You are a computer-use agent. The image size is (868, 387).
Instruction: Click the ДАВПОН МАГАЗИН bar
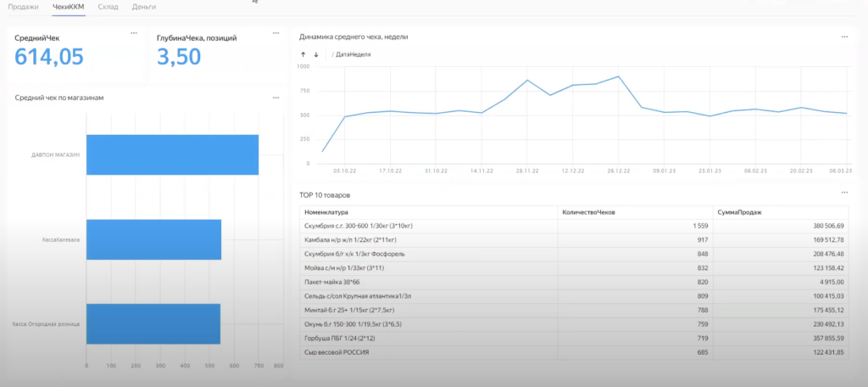coord(172,154)
